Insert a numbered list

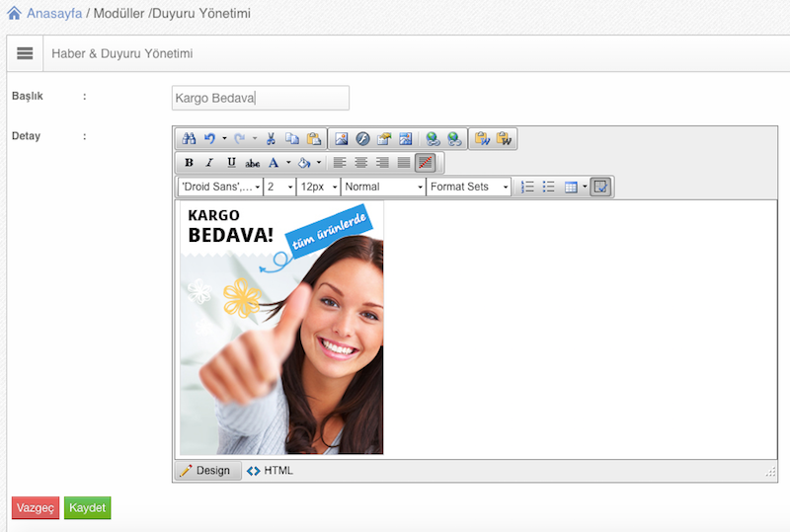[527, 187]
